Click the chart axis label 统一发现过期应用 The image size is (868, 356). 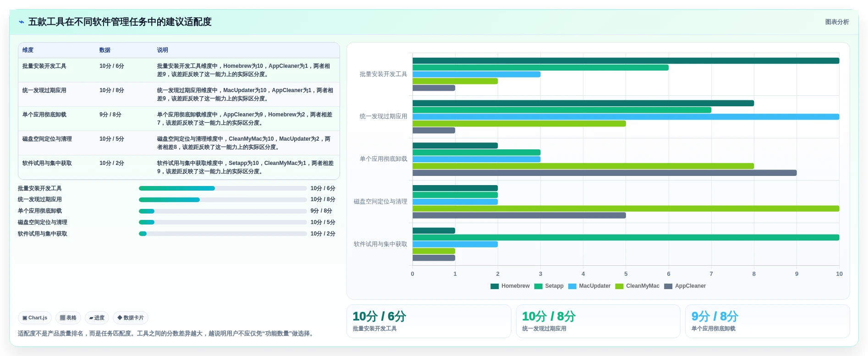pos(384,116)
